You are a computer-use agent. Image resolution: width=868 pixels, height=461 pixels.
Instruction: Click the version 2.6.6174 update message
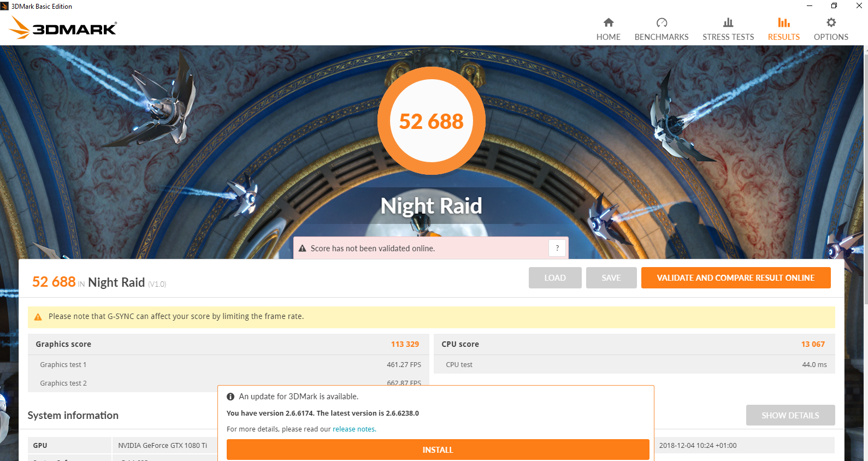point(323,413)
